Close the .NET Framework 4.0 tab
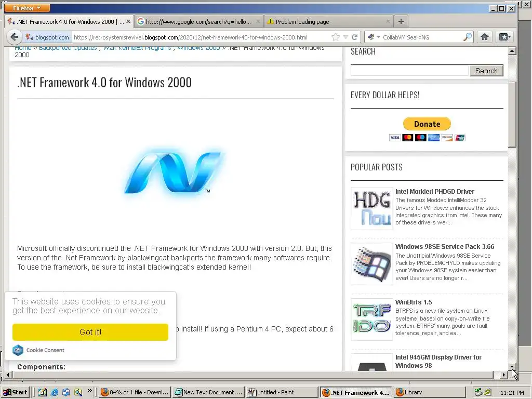Screen dimensions: 532x399 pos(128,21)
